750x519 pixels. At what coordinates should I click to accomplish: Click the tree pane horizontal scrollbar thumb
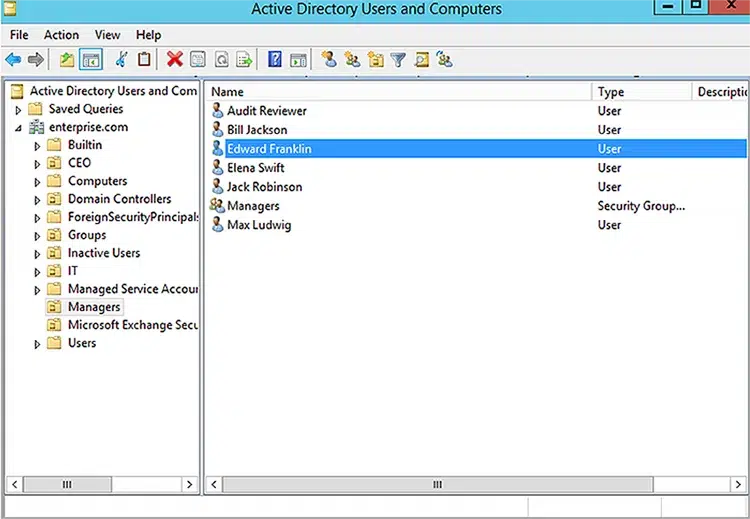67,484
